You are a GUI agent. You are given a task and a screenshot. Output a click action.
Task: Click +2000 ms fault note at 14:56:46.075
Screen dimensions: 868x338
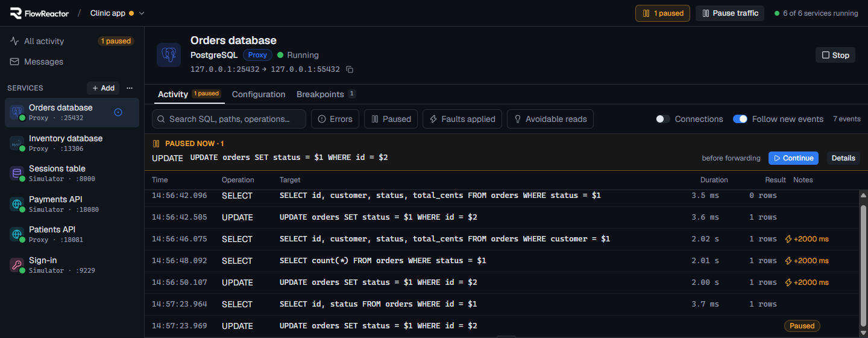[807, 239]
